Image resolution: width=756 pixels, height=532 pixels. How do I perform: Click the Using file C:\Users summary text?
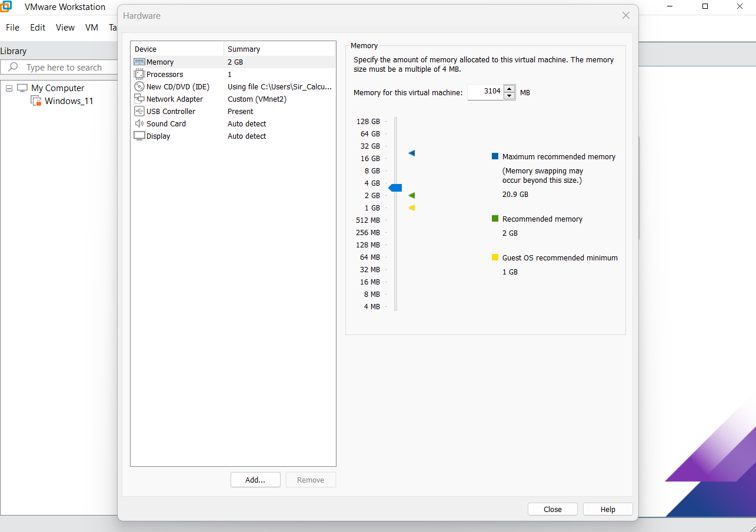pyautogui.click(x=279, y=86)
